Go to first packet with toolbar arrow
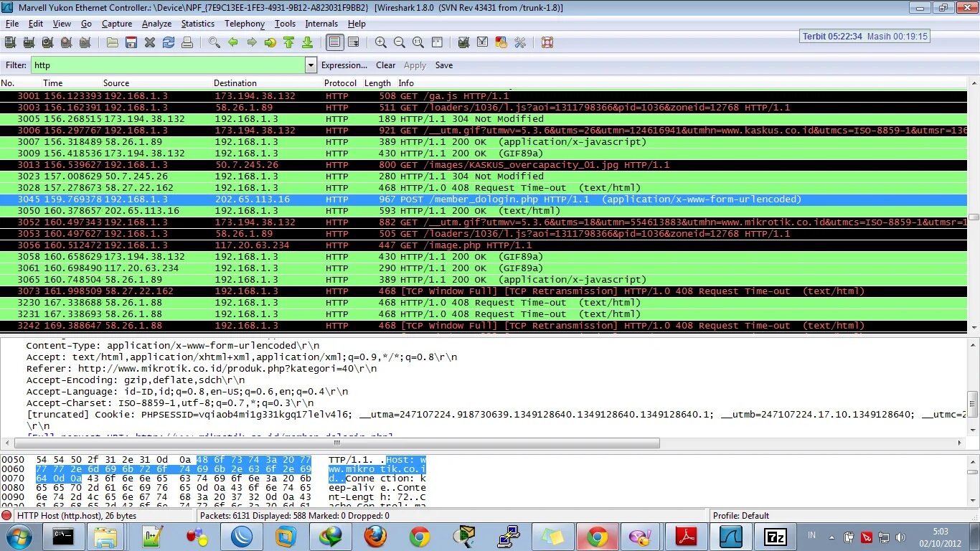 [x=288, y=42]
